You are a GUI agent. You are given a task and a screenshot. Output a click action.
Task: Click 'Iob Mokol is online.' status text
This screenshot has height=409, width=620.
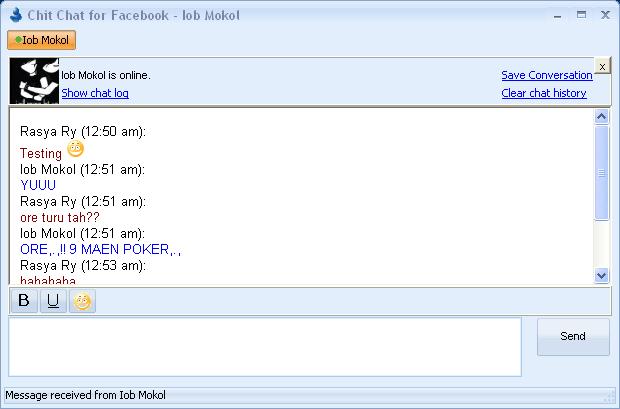tap(106, 75)
